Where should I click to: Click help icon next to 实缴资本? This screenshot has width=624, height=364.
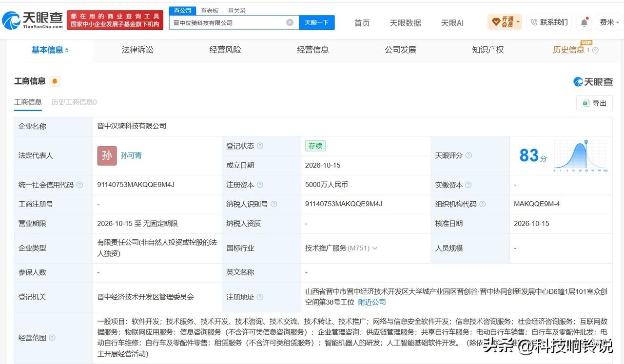tap(468, 185)
